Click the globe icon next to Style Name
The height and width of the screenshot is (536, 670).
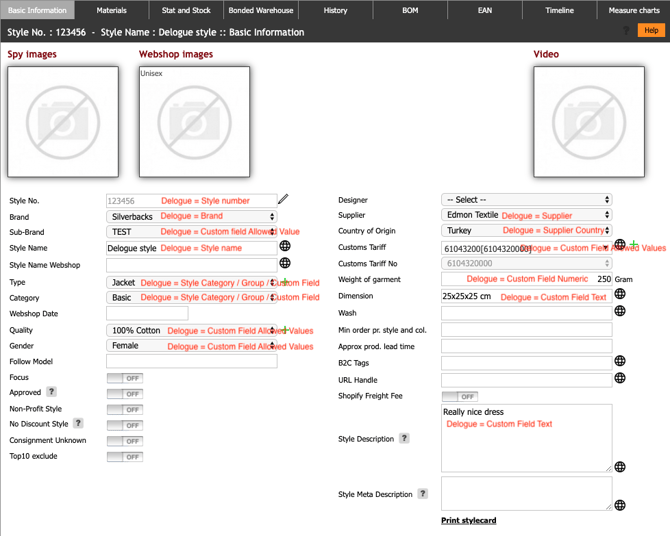285,246
